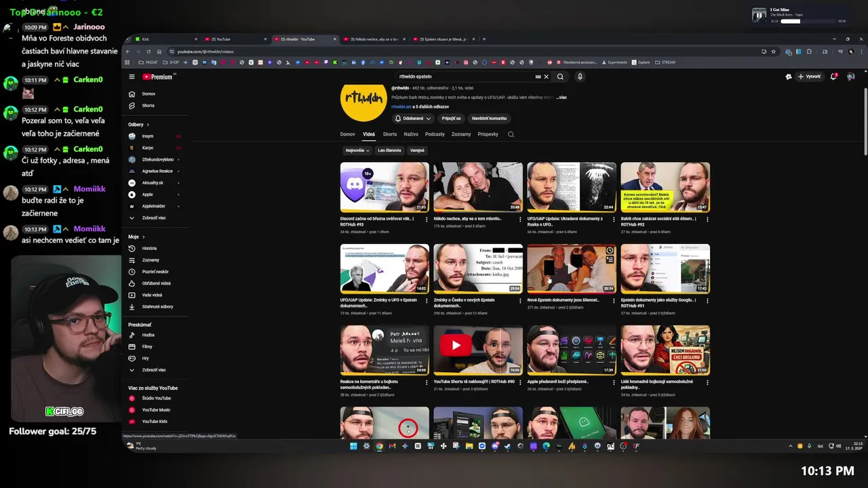Open História in the sidebar
The image size is (868, 488).
point(149,248)
